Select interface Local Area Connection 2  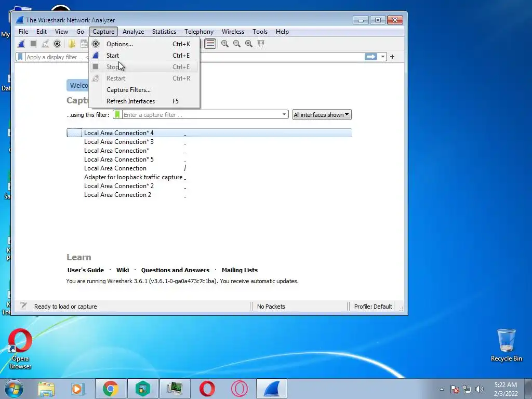tap(209, 194)
